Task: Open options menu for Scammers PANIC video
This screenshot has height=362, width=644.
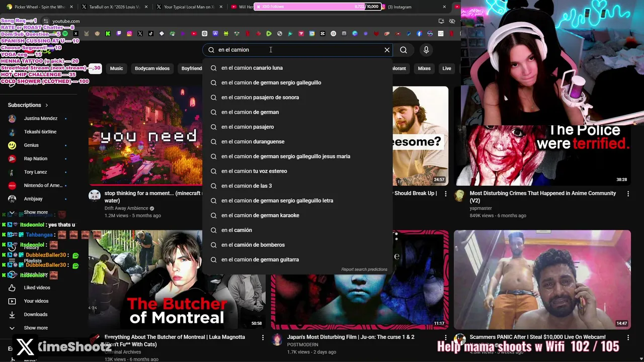Action: click(628, 337)
